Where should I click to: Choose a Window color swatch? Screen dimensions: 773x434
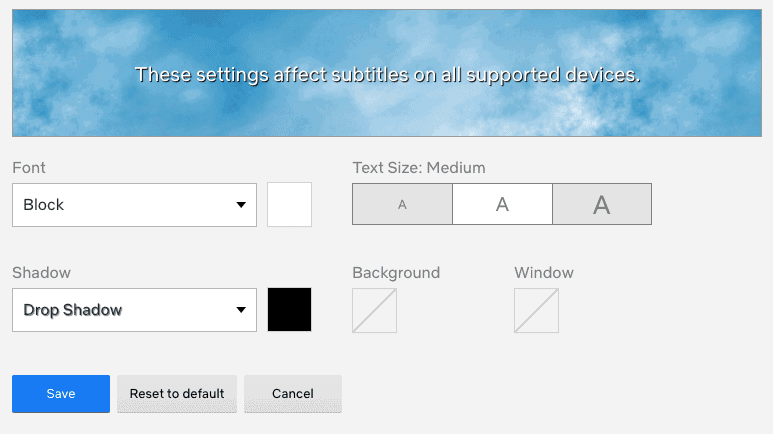[x=536, y=311]
